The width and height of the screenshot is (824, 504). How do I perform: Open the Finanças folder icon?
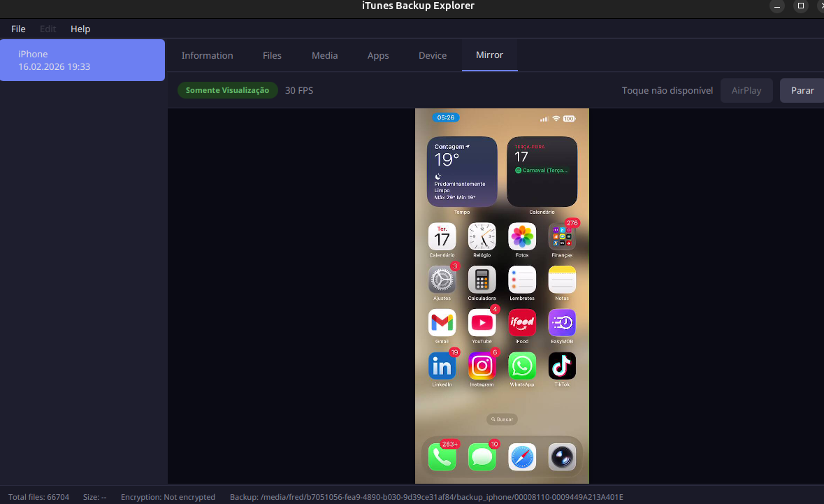click(562, 236)
